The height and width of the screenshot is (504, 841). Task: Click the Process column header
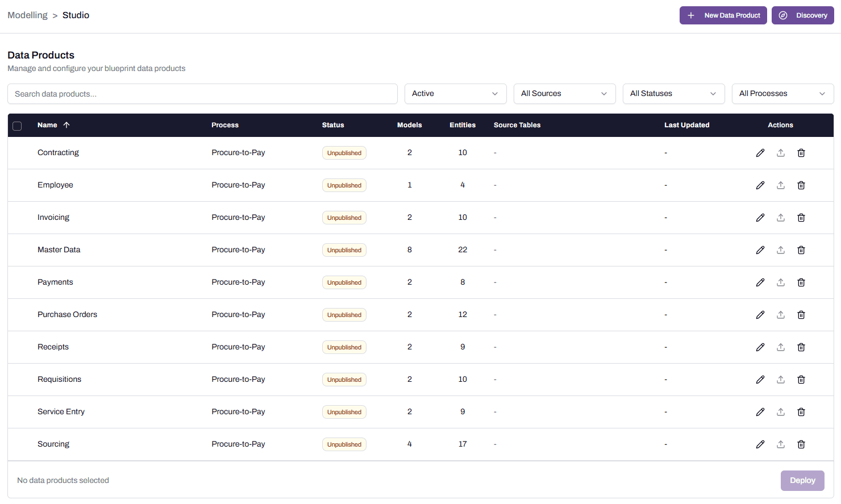225,125
